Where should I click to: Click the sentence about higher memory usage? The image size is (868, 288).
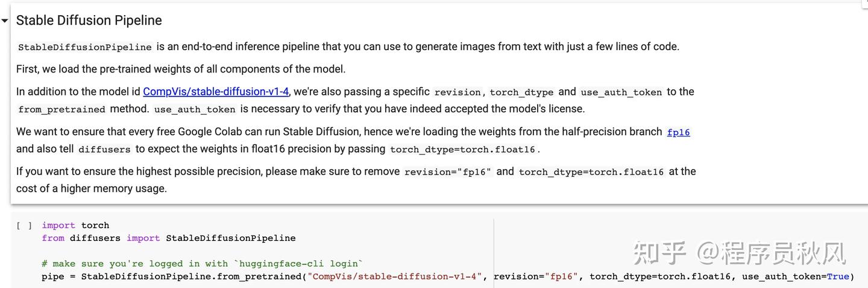tap(92, 188)
